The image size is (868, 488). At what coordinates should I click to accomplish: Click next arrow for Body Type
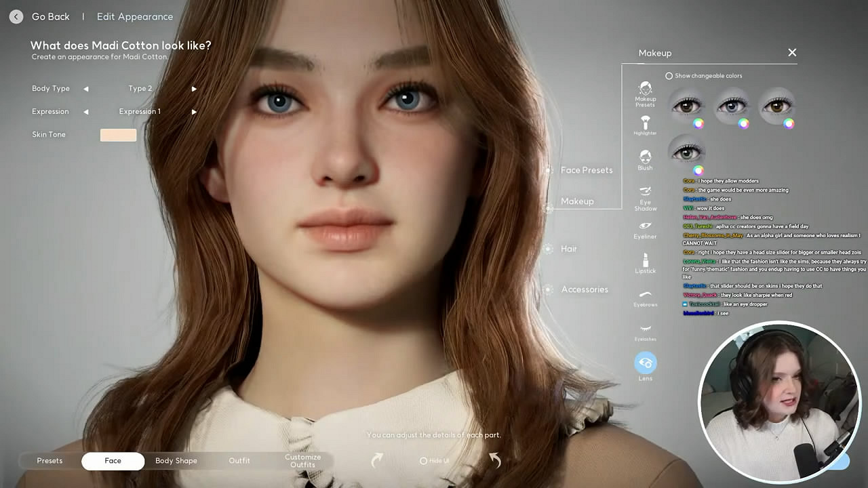point(194,89)
